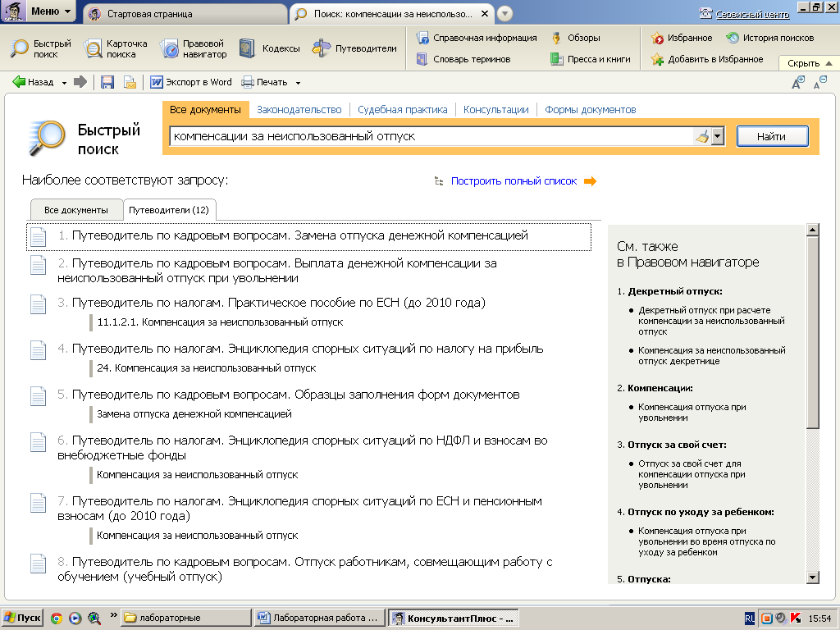Click the Печать printer button
Screen dimensions: 840x630
(264, 82)
